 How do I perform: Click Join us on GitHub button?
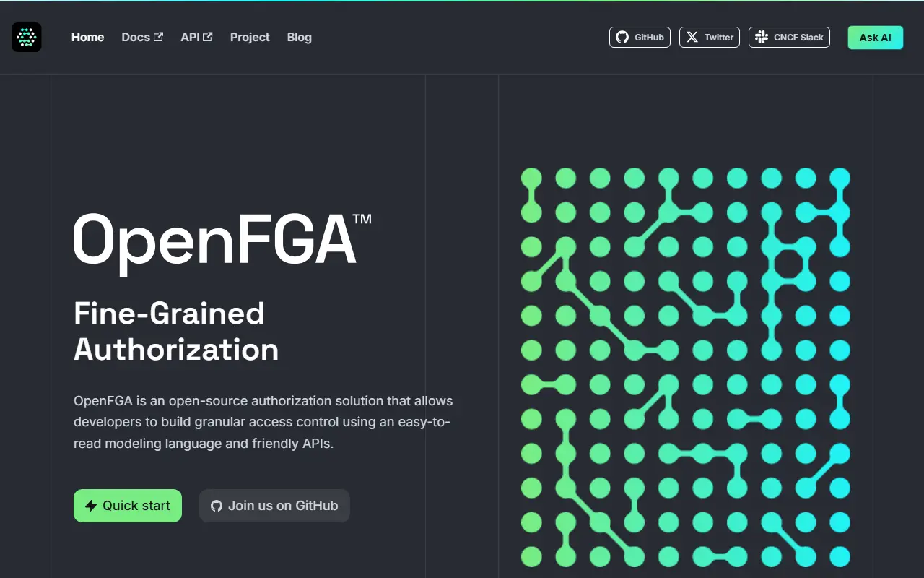point(274,506)
